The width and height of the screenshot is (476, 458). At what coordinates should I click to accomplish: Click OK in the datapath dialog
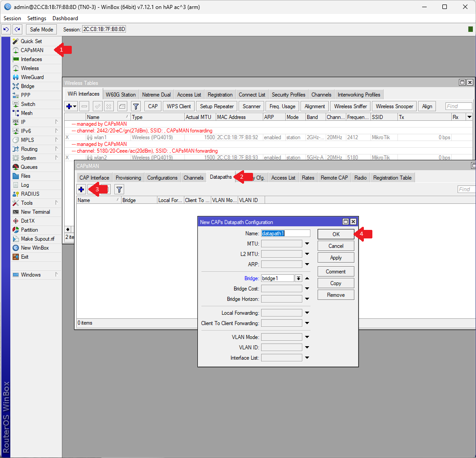(336, 234)
